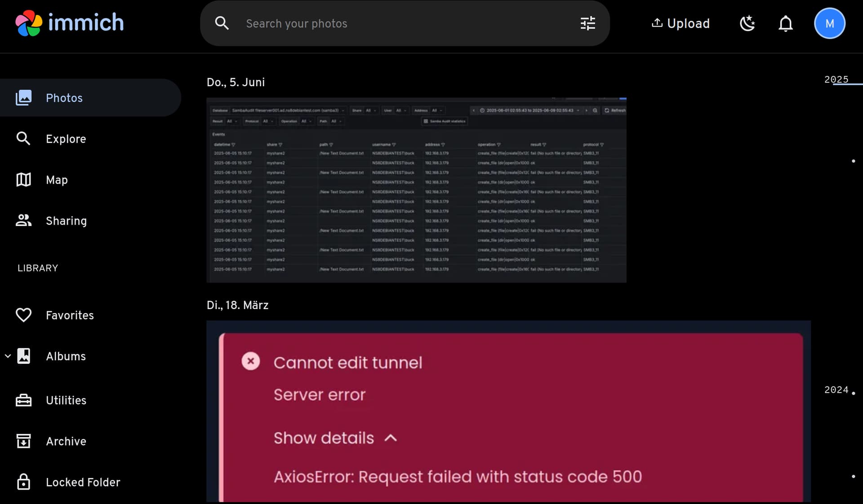Toggle dark/light theme moon icon

pos(747,23)
